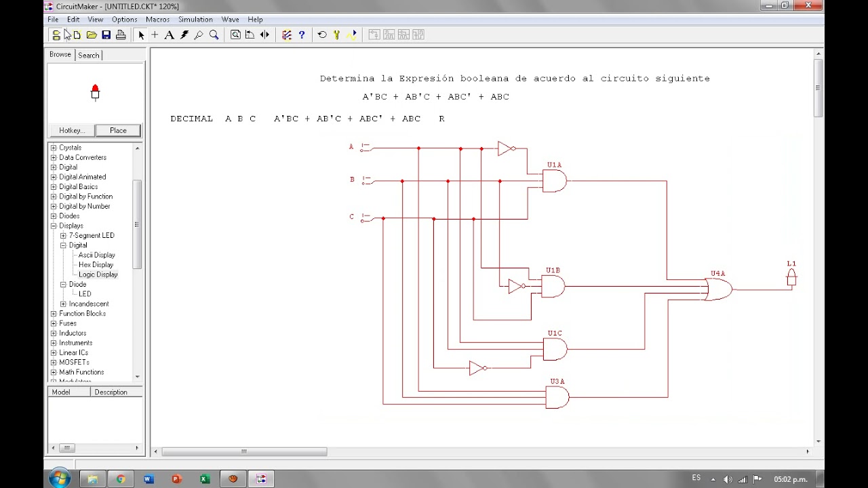Expand the Math Functions category
This screenshot has height=488, width=868.
tap(54, 372)
